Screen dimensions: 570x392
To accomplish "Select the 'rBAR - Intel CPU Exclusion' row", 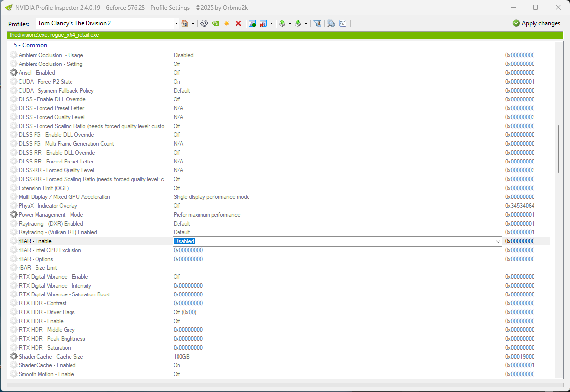I will [x=280, y=250].
